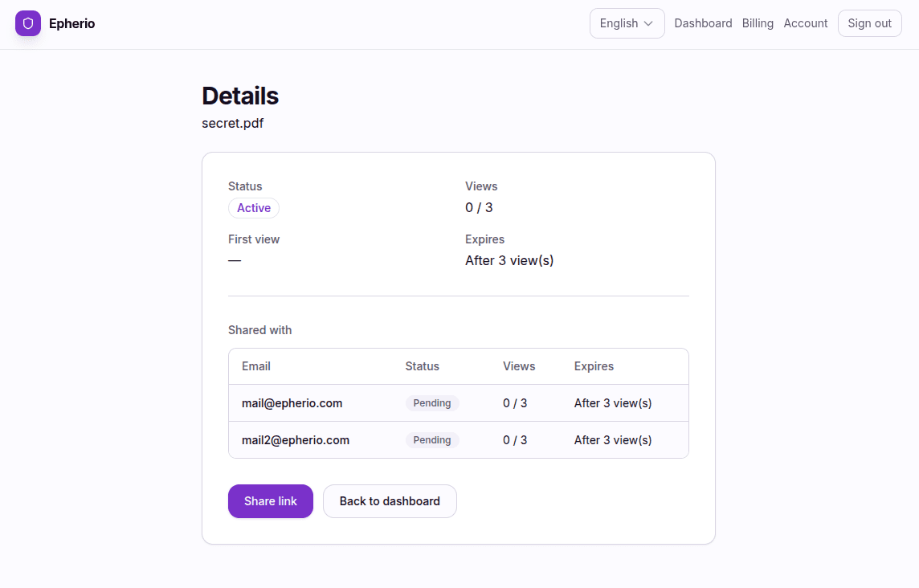The image size is (919, 588).
Task: Select the filename secret.pdf
Action: (x=233, y=123)
